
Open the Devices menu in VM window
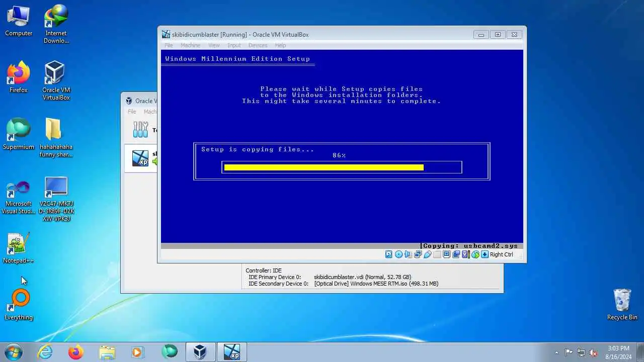(x=258, y=45)
